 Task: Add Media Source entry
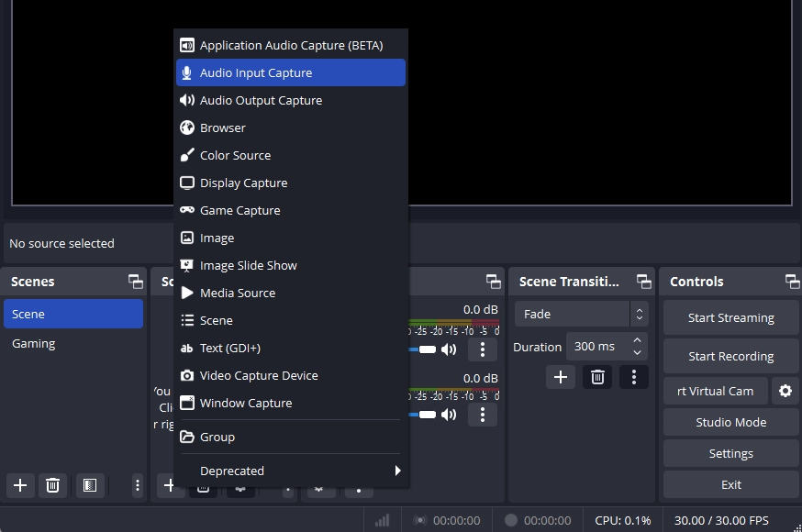coord(291,293)
